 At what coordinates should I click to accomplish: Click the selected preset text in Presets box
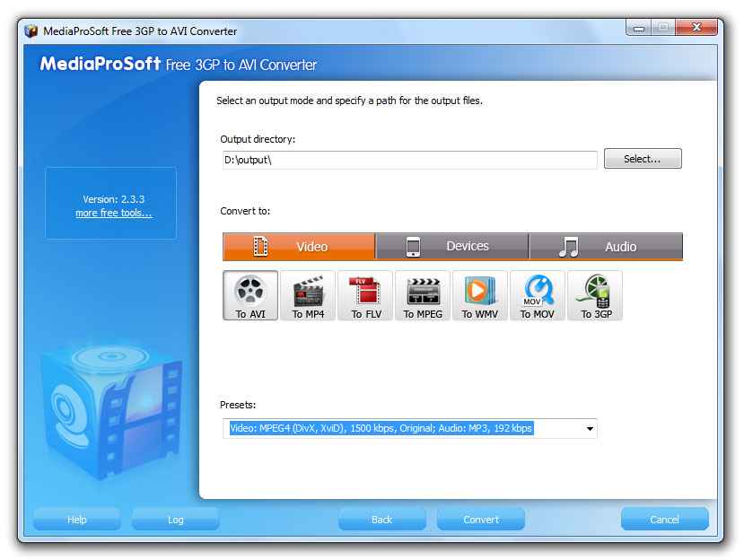click(x=381, y=428)
